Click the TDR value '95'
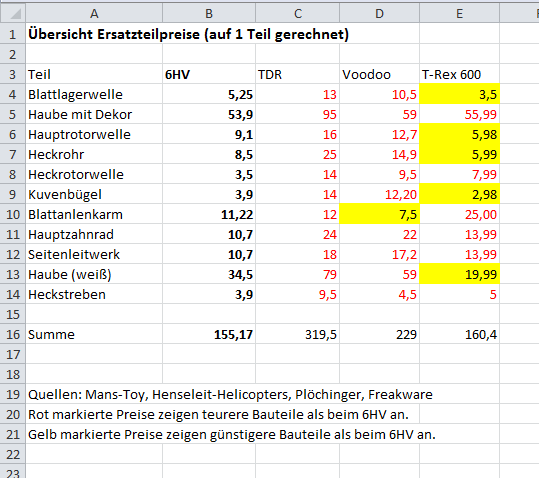This screenshot has height=478, width=539. tap(297, 114)
